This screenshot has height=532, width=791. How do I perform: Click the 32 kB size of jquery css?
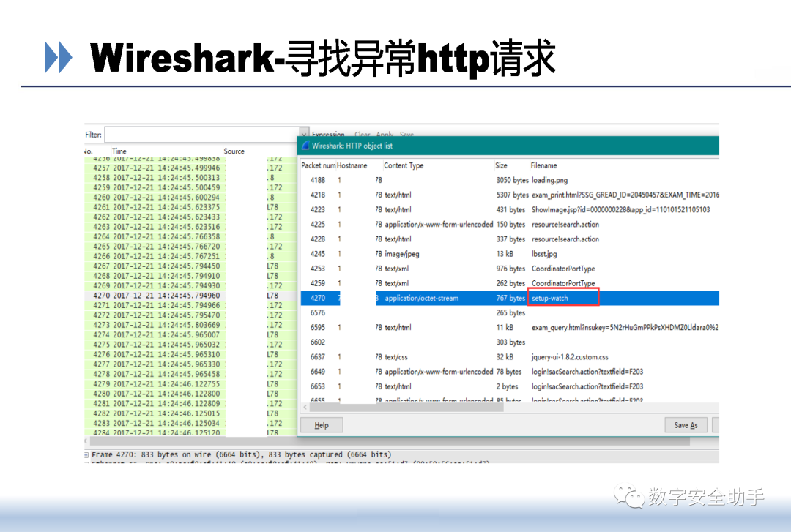505,356
